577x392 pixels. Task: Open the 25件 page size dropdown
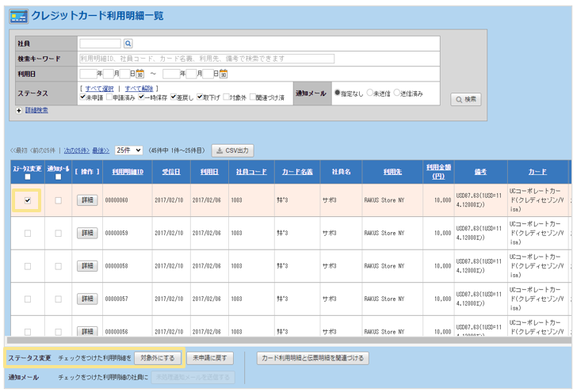click(128, 150)
